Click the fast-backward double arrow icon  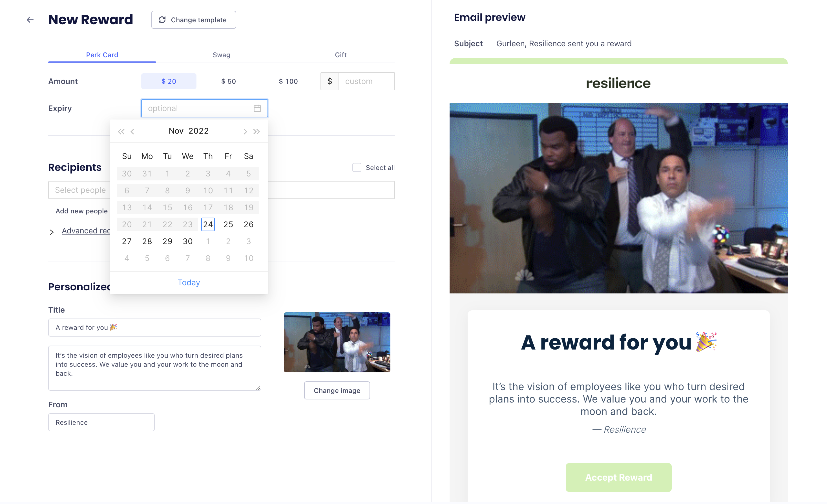pos(122,131)
